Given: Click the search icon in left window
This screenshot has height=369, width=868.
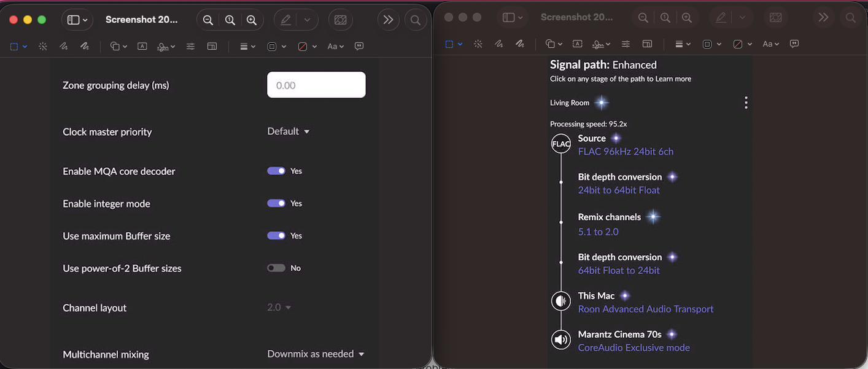Looking at the screenshot, I should point(416,20).
